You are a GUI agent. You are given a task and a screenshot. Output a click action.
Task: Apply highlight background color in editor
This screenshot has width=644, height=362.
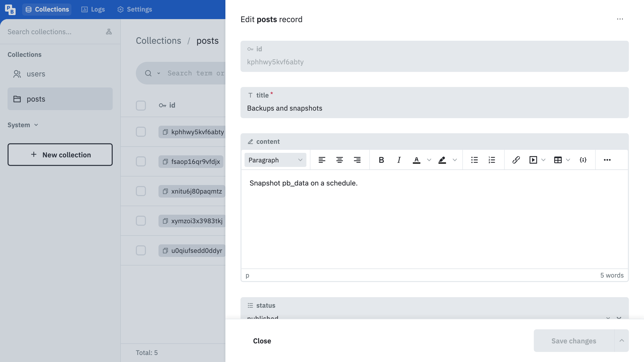(x=442, y=160)
